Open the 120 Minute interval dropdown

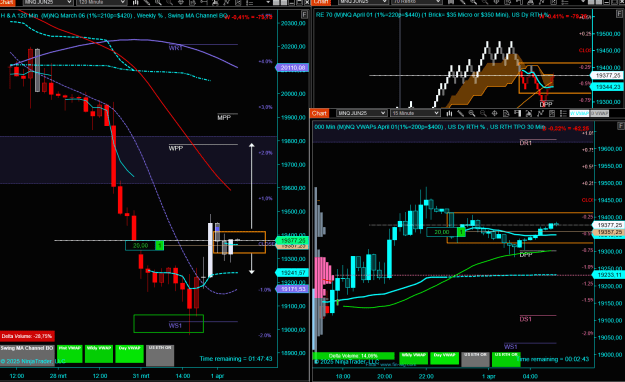click(101, 2)
